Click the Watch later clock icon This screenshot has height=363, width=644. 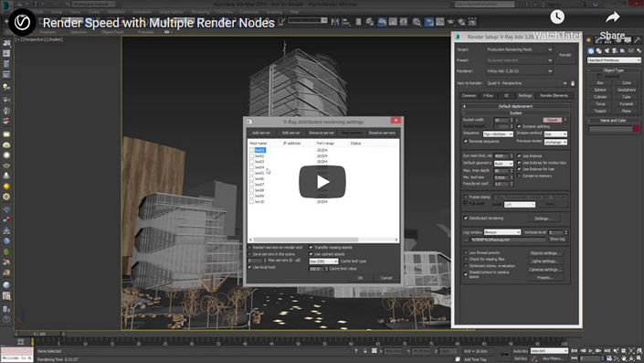[x=557, y=16]
